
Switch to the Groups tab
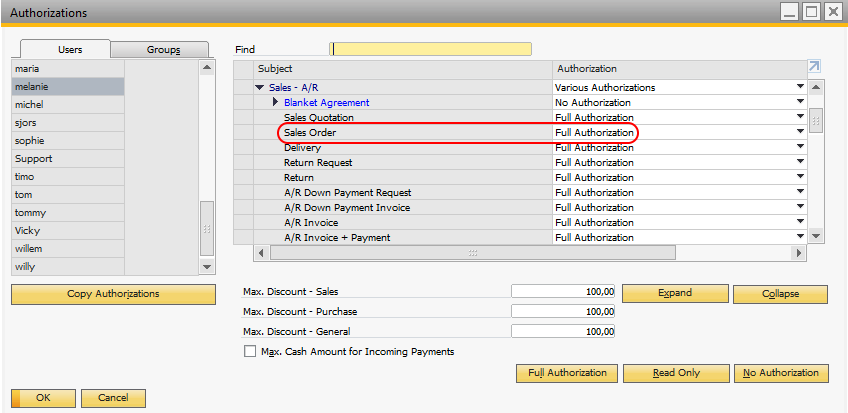pyautogui.click(x=160, y=50)
